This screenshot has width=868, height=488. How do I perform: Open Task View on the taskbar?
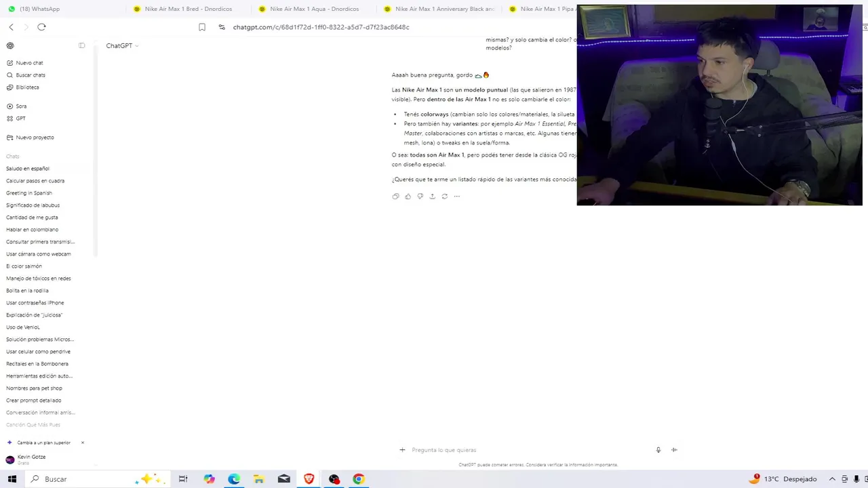click(x=183, y=479)
